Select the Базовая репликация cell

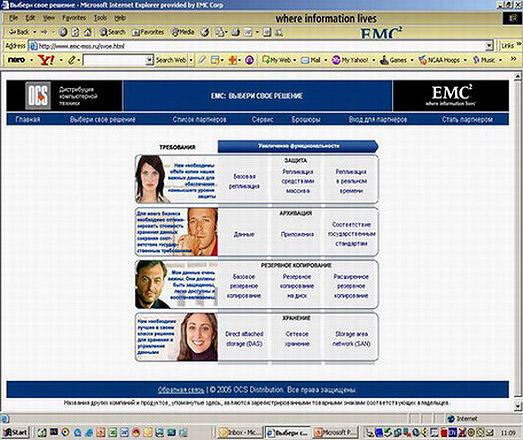coord(244,181)
